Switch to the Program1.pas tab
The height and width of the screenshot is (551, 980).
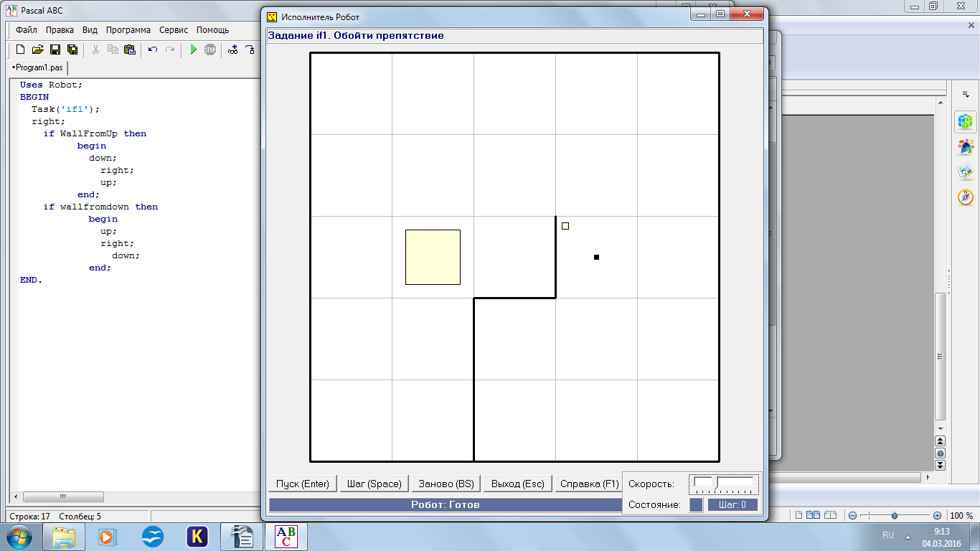tap(37, 67)
